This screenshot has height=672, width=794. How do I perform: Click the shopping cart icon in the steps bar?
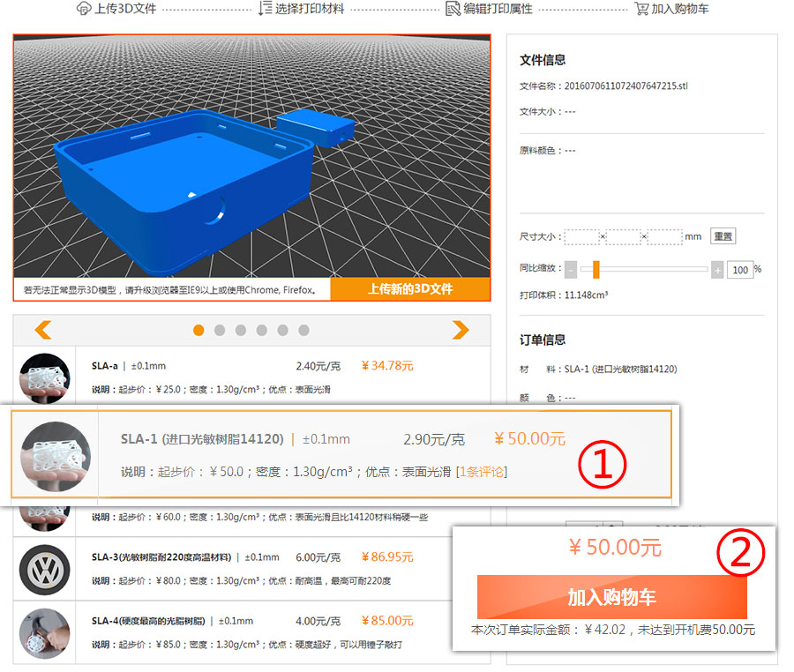point(641,9)
